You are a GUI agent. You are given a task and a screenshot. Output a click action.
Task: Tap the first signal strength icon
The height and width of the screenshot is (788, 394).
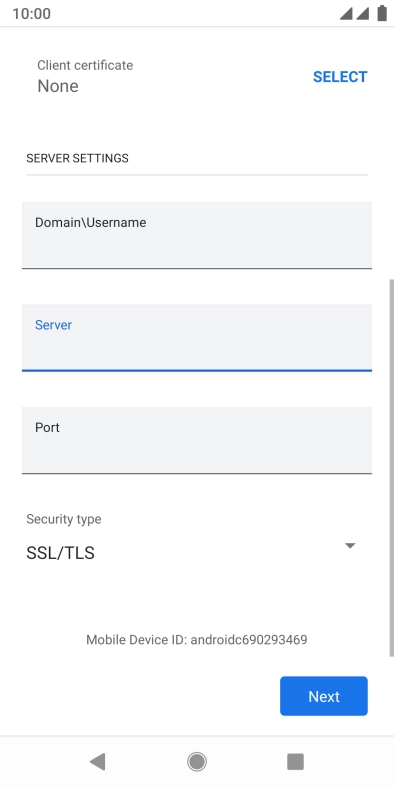click(346, 14)
